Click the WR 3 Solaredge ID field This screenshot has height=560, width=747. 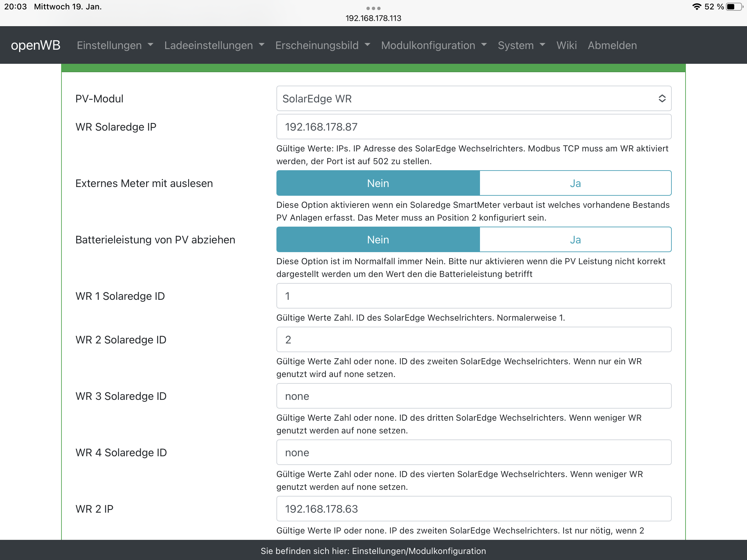474,396
